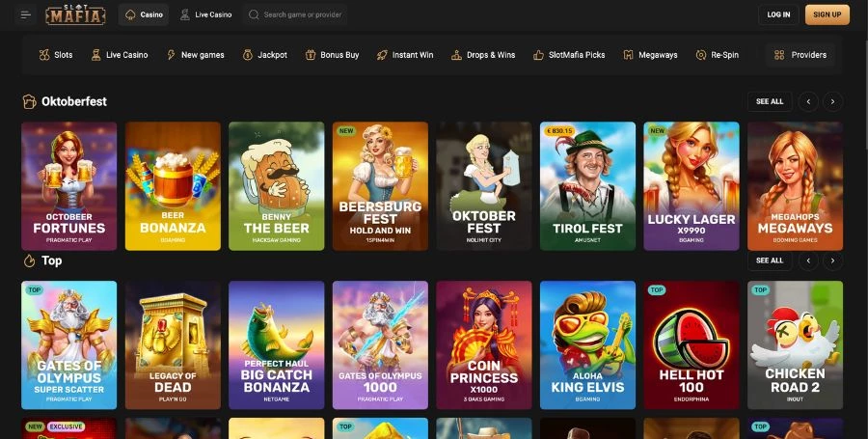This screenshot has height=439, width=868.
Task: Click the SIGN UP button
Action: click(827, 14)
